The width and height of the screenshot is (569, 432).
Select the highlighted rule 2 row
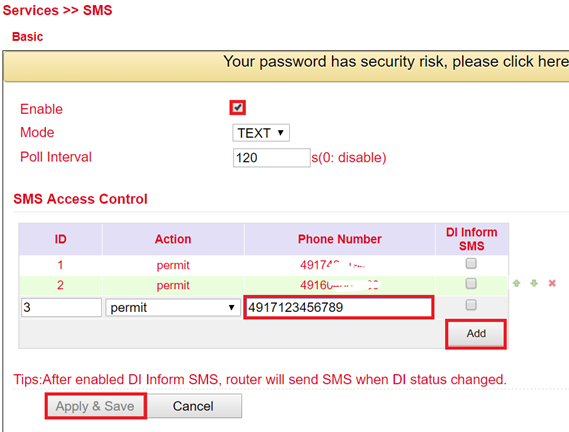click(x=263, y=285)
